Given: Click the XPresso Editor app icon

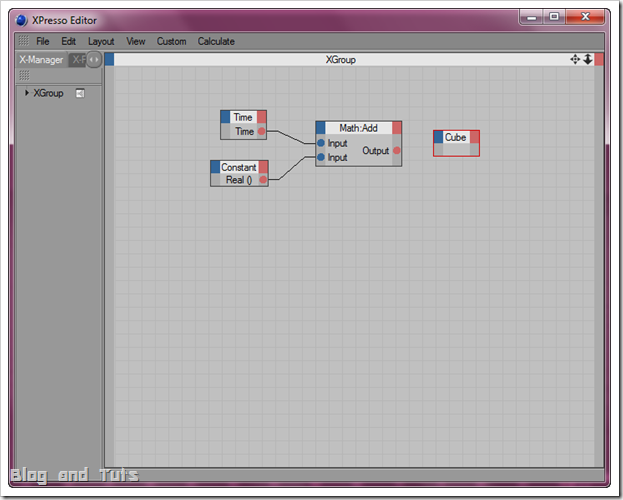Looking at the screenshot, I should tap(21, 20).
